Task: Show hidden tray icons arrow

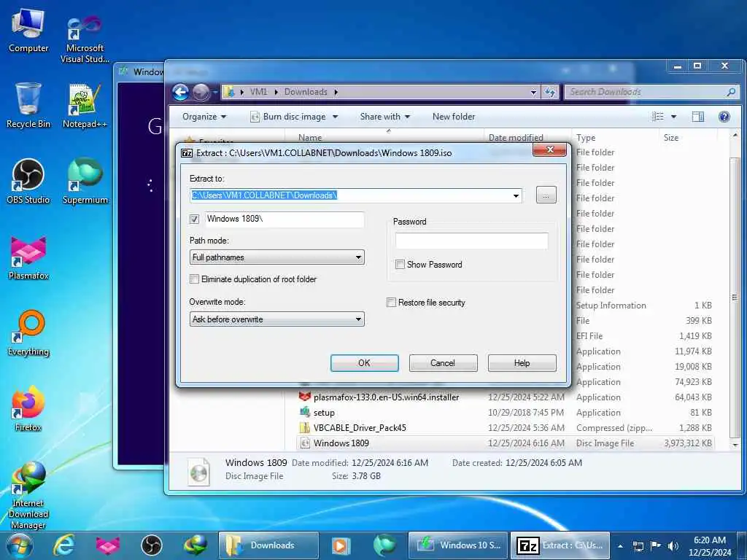Action: coord(620,546)
